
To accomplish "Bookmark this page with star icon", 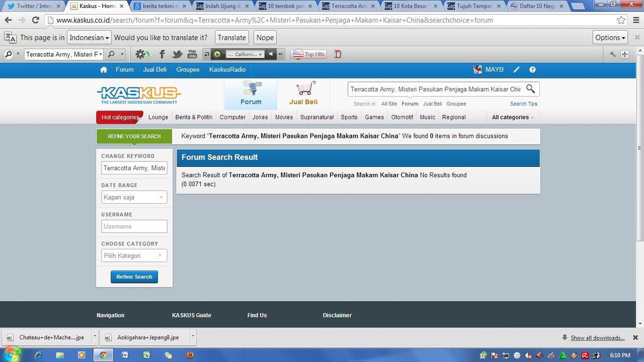I will 621,20.
